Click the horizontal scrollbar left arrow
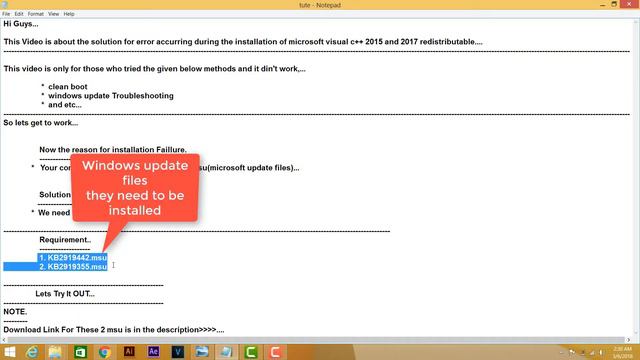Image resolution: width=640 pixels, height=360 pixels. point(4,340)
